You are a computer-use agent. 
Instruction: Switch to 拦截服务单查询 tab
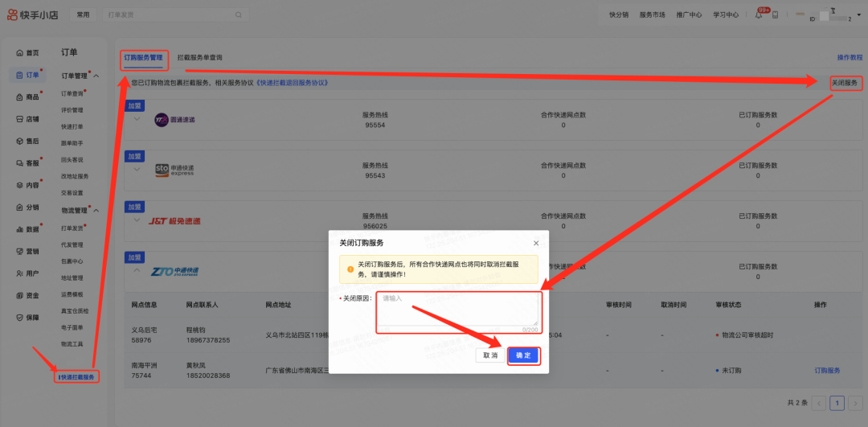[199, 58]
